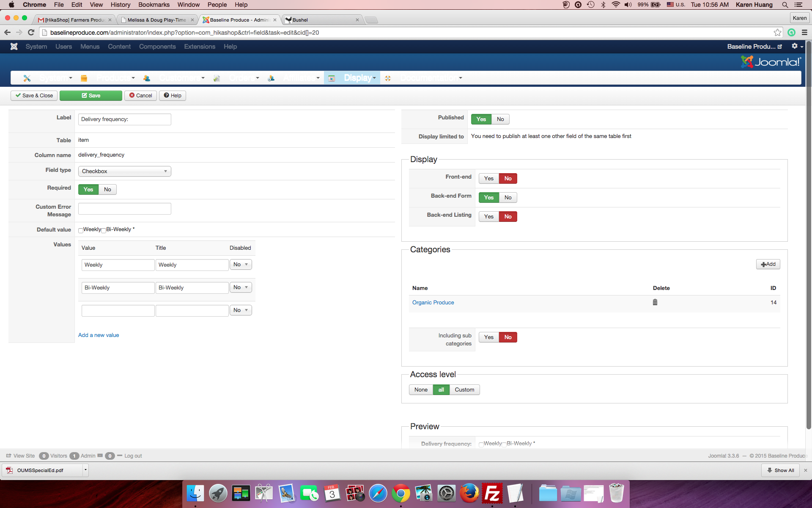This screenshot has height=508, width=812.
Task: Click the HikaShop System tools icon
Action: [x=27, y=78]
